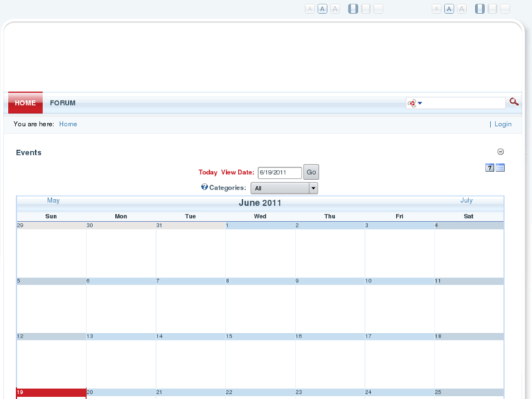Select large text size in right icon group
532x399 pixels.
462,9
